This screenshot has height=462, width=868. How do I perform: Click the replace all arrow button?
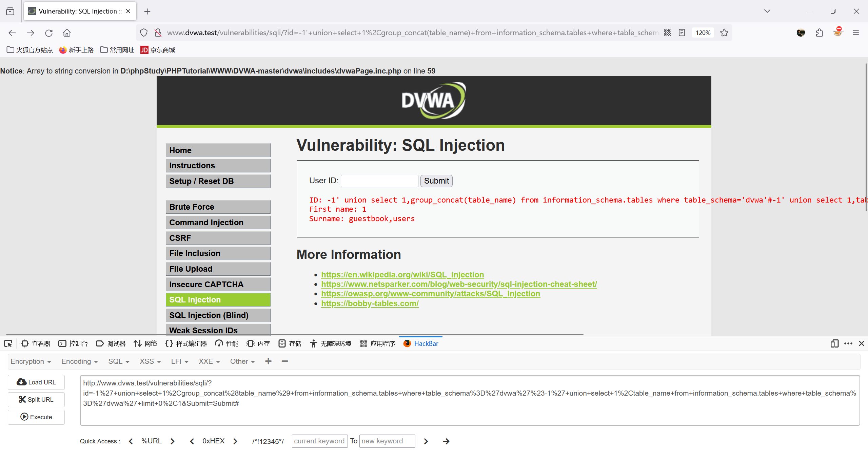[x=446, y=441]
